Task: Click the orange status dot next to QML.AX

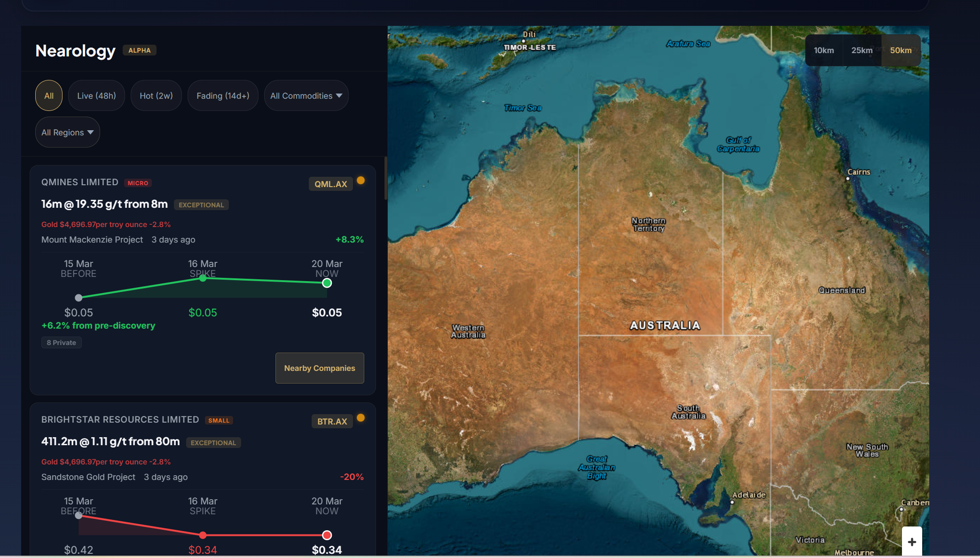Action: point(361,181)
